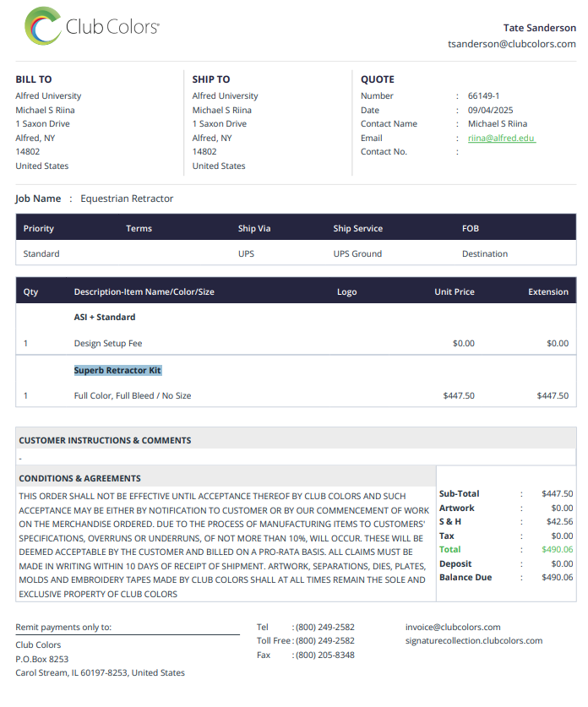Viewport: 588px width, 707px height.
Task: Click the Tax label in totals
Action: (446, 536)
